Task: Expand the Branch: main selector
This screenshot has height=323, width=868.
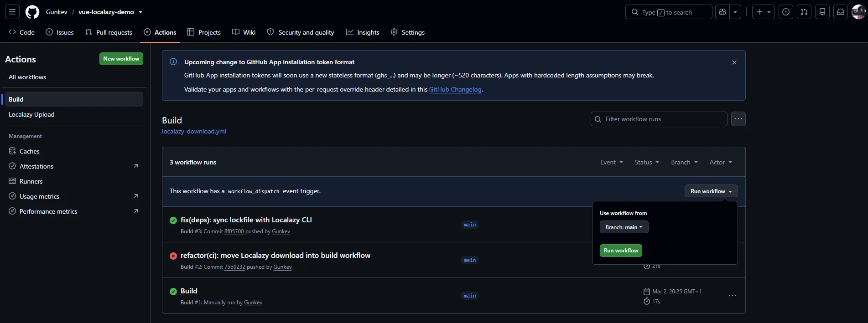Action: (624, 227)
